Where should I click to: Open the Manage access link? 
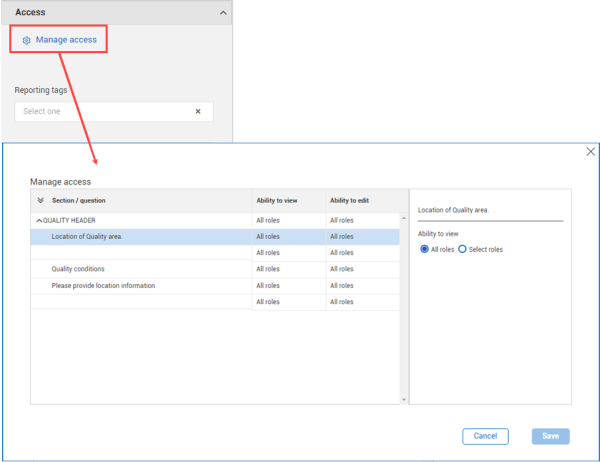[66, 40]
